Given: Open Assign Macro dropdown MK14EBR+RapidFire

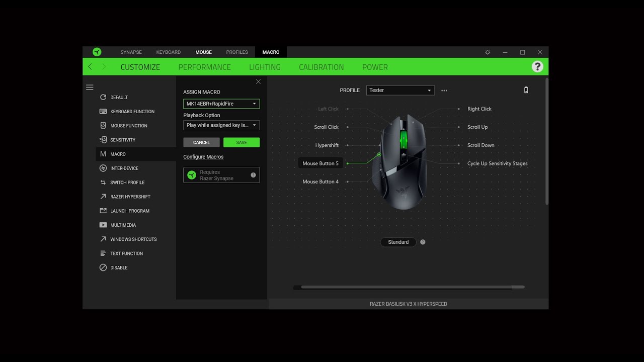Looking at the screenshot, I should [x=221, y=104].
